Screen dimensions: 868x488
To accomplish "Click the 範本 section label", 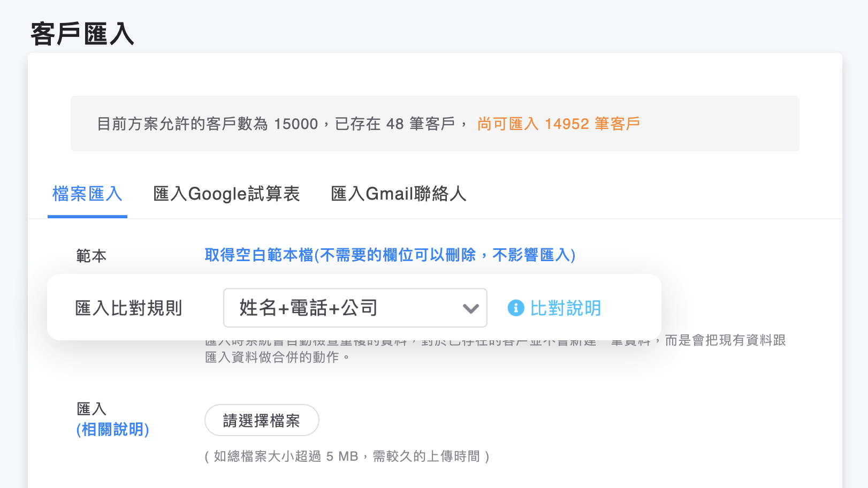I will pyautogui.click(x=90, y=255).
